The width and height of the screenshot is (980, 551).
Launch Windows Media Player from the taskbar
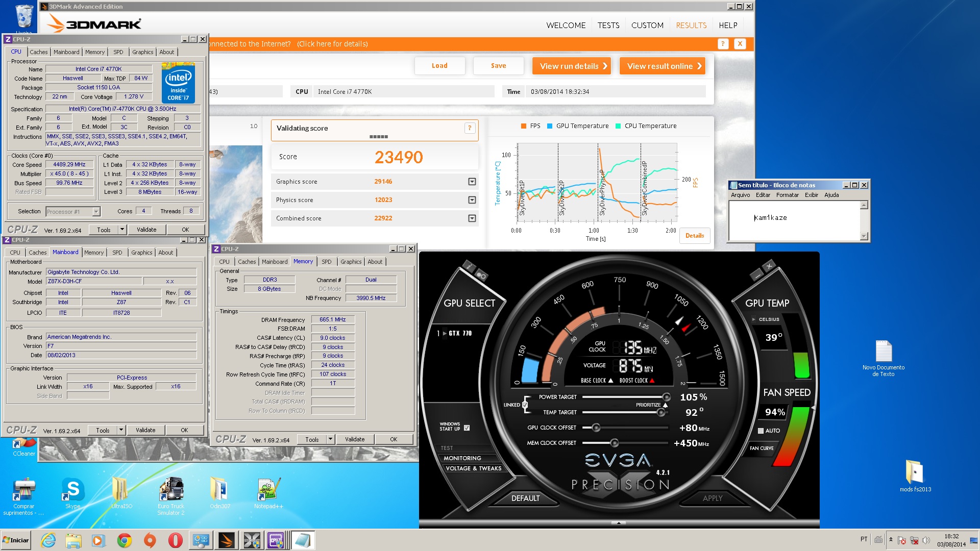point(99,540)
